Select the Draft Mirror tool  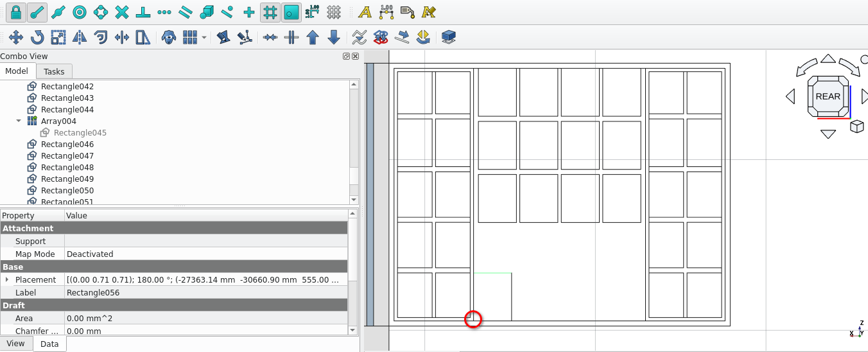(80, 37)
